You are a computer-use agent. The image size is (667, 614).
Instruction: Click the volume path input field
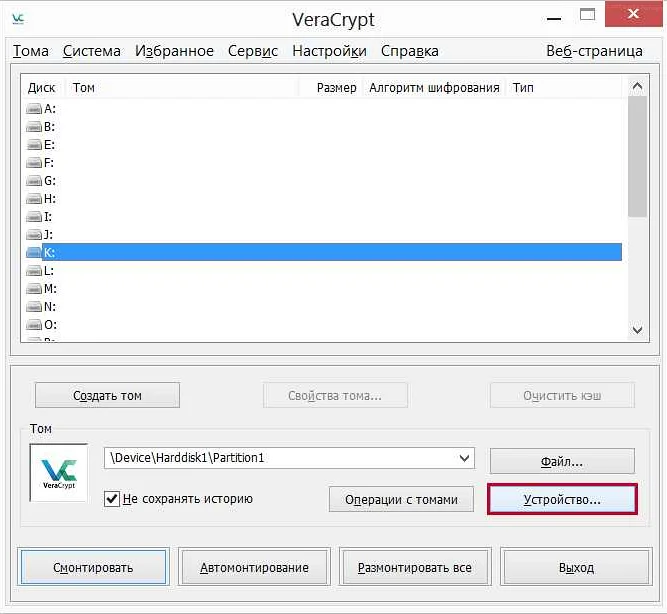(x=278, y=458)
